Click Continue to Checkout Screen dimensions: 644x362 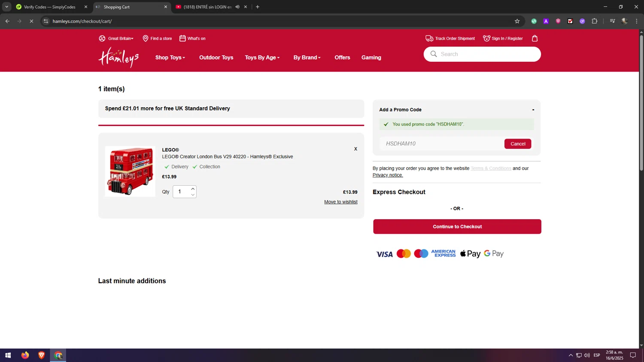point(457,226)
